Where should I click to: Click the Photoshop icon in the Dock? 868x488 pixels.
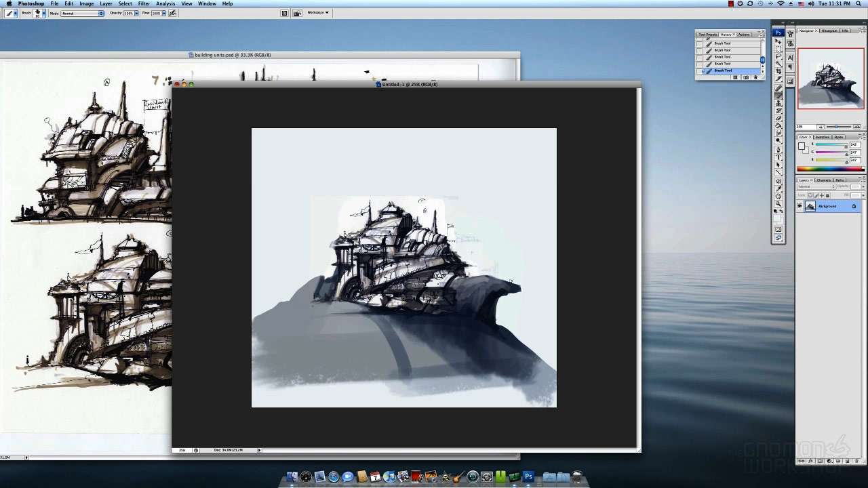(528, 477)
